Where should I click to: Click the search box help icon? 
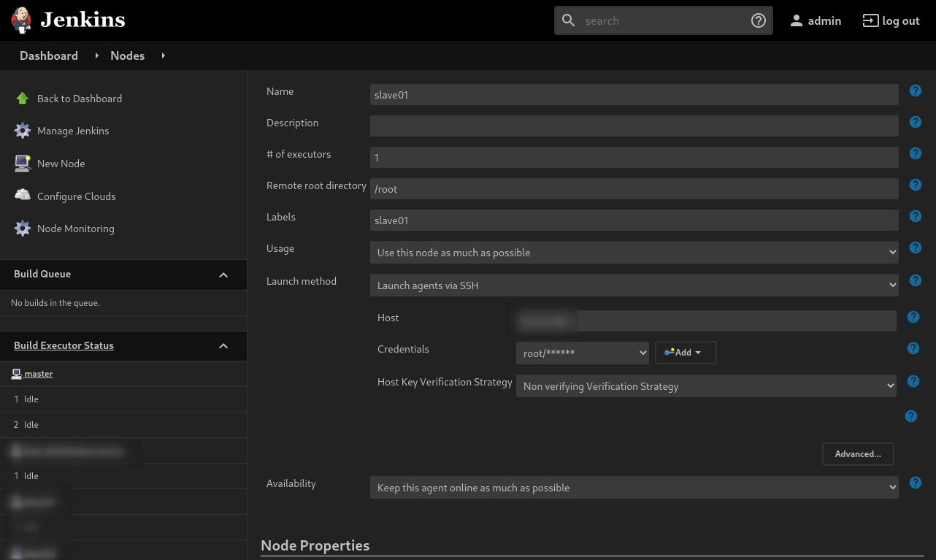[759, 20]
